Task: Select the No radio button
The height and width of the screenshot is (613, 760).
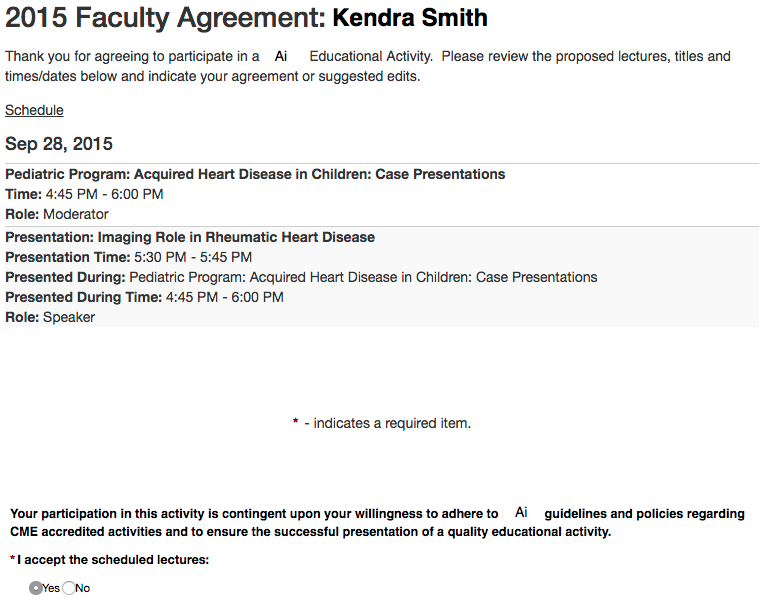Action: click(x=69, y=588)
